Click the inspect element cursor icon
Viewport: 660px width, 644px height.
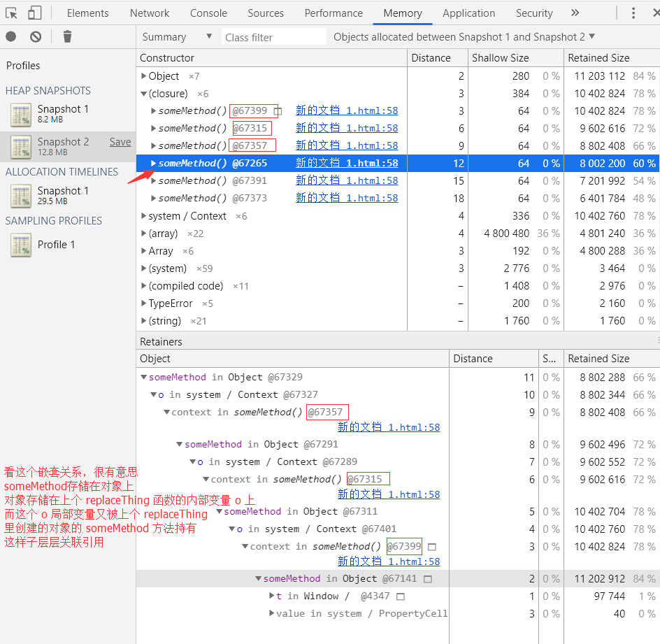tap(11, 13)
